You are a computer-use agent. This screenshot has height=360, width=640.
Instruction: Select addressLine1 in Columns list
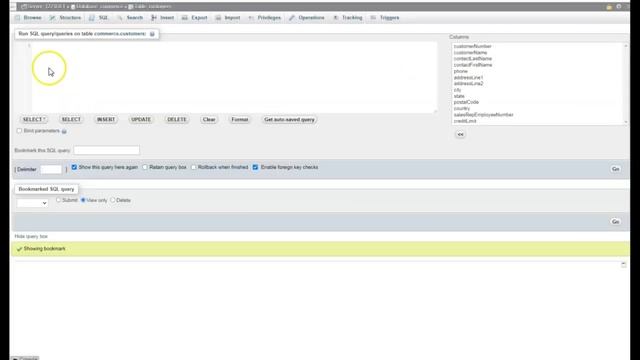pyautogui.click(x=468, y=78)
